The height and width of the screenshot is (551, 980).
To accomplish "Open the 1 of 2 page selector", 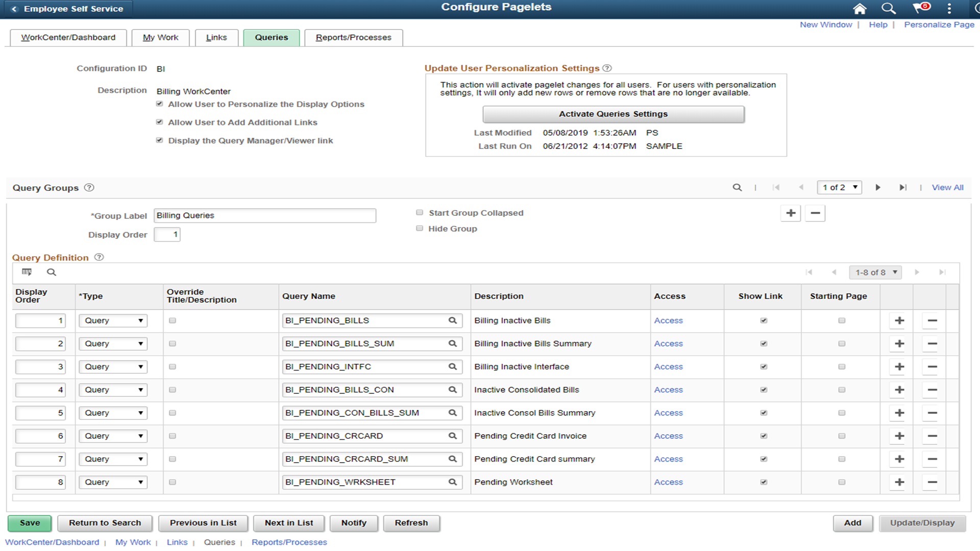I will [x=840, y=187].
